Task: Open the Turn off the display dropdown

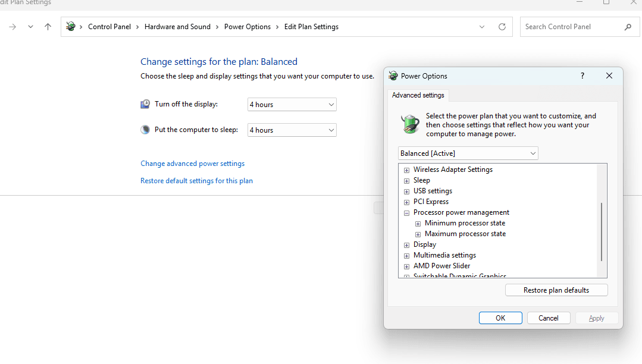Action: pyautogui.click(x=292, y=105)
